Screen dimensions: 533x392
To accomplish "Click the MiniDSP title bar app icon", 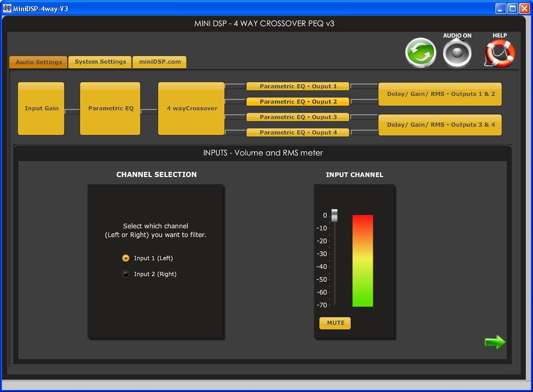I will pyautogui.click(x=7, y=8).
